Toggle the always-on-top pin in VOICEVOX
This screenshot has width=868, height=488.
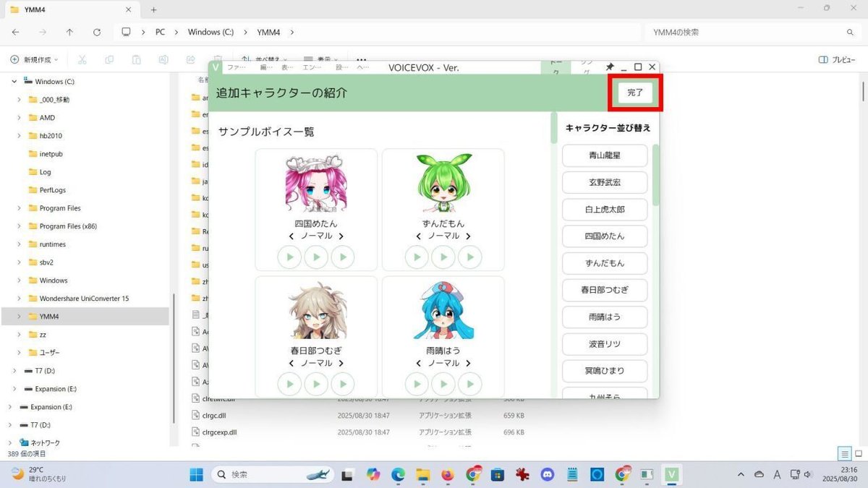pyautogui.click(x=609, y=67)
